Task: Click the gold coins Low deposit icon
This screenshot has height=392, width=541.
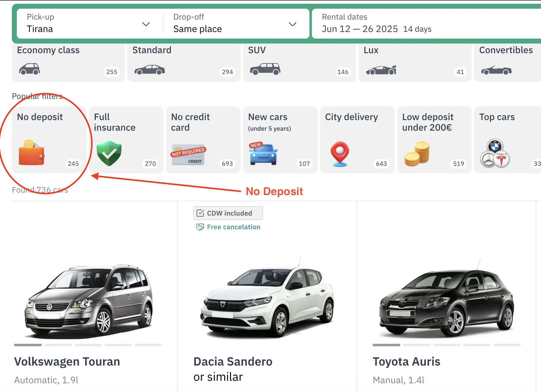Action: pos(417,154)
